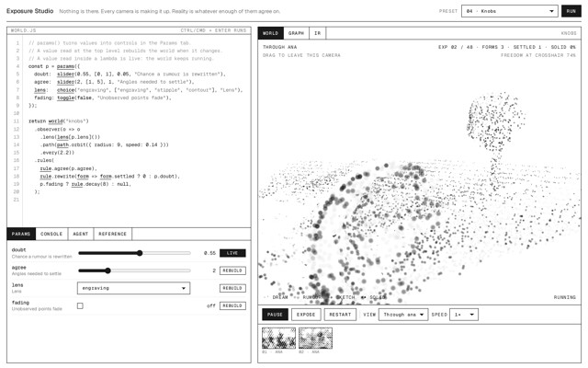Open the Speed dropdown showing 1x

464,315
